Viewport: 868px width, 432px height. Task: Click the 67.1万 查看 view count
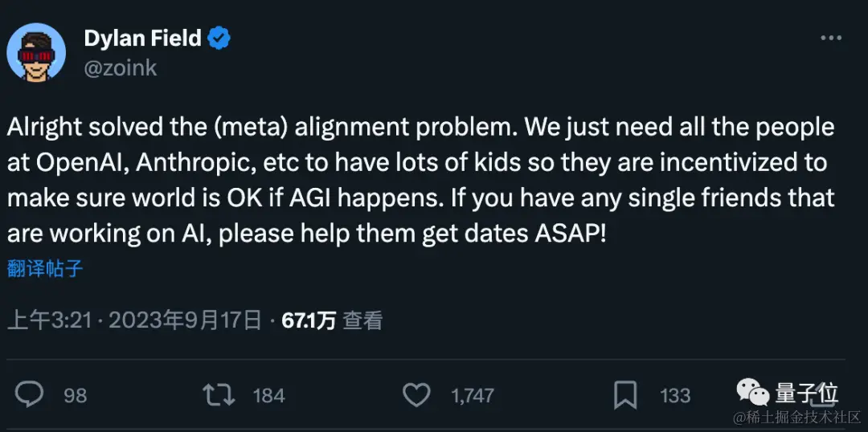tap(331, 321)
